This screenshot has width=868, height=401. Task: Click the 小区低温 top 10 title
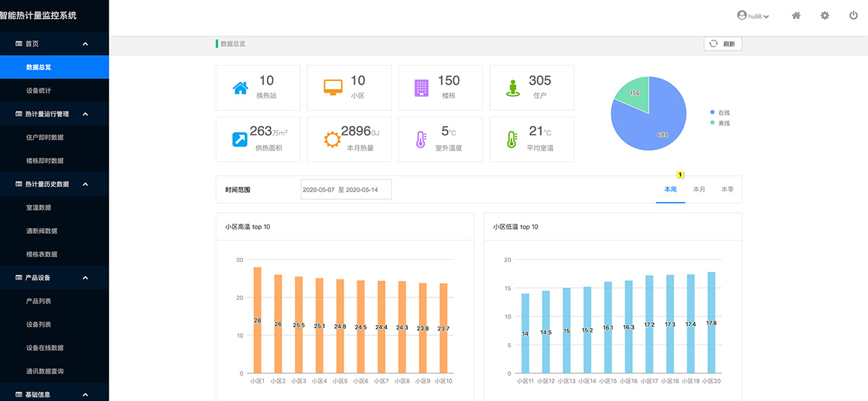coord(515,227)
